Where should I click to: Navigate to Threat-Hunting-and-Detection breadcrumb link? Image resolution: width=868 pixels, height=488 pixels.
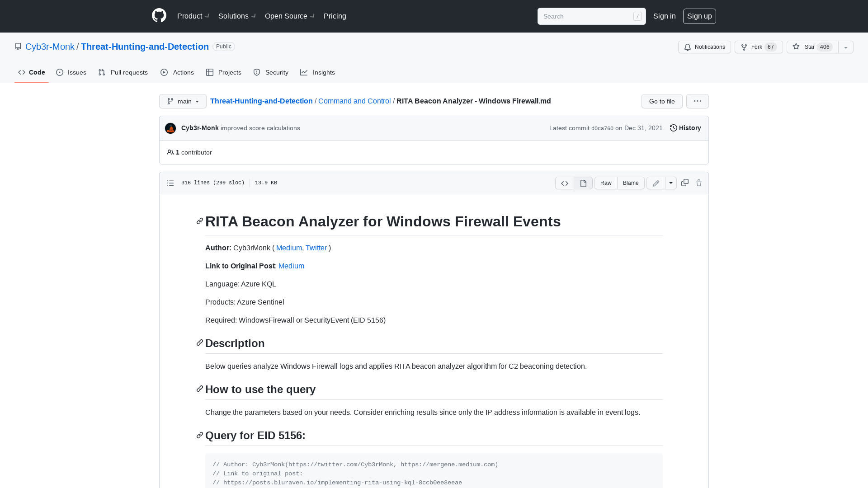[x=261, y=101]
